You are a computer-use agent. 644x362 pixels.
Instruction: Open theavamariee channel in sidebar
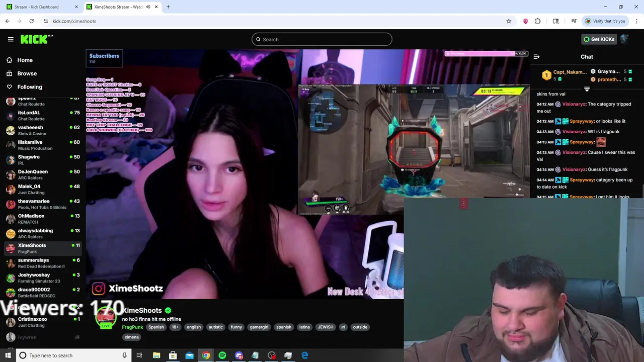point(43,204)
